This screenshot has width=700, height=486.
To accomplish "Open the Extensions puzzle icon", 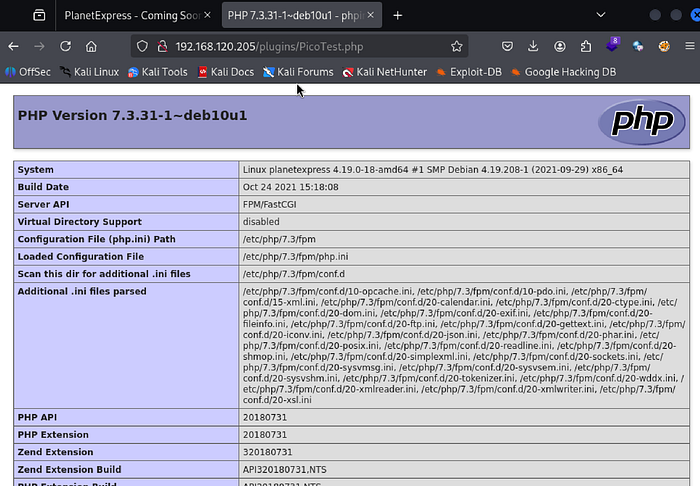I will tap(586, 46).
